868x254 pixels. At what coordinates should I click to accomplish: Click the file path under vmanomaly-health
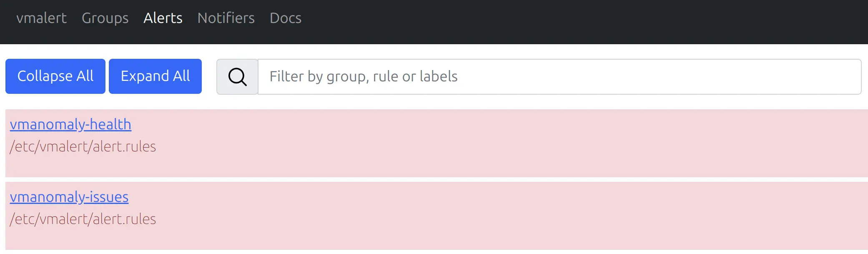pyautogui.click(x=83, y=146)
